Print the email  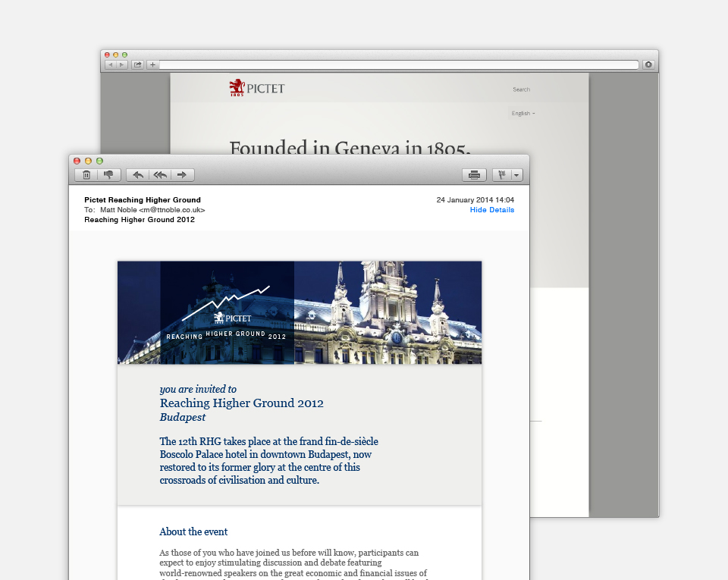[474, 174]
